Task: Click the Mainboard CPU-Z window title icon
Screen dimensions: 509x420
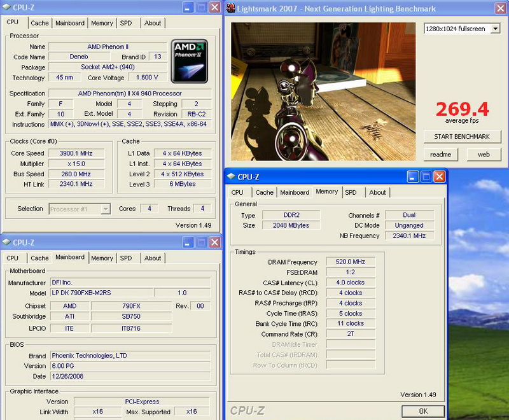Action: pyautogui.click(x=6, y=242)
